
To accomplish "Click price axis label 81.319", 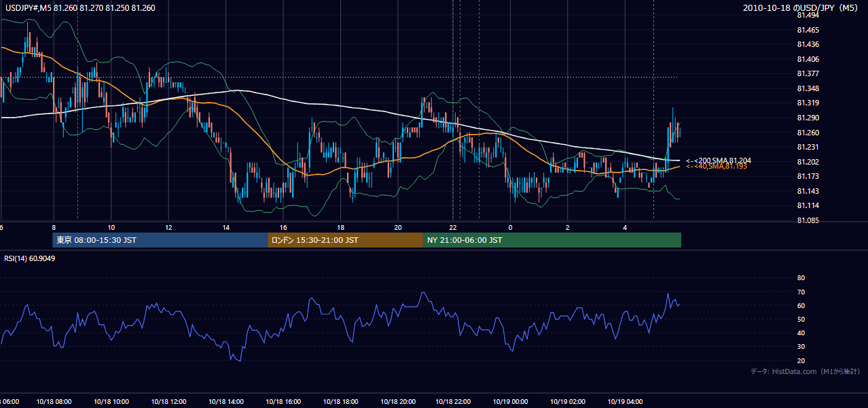I will (x=808, y=103).
